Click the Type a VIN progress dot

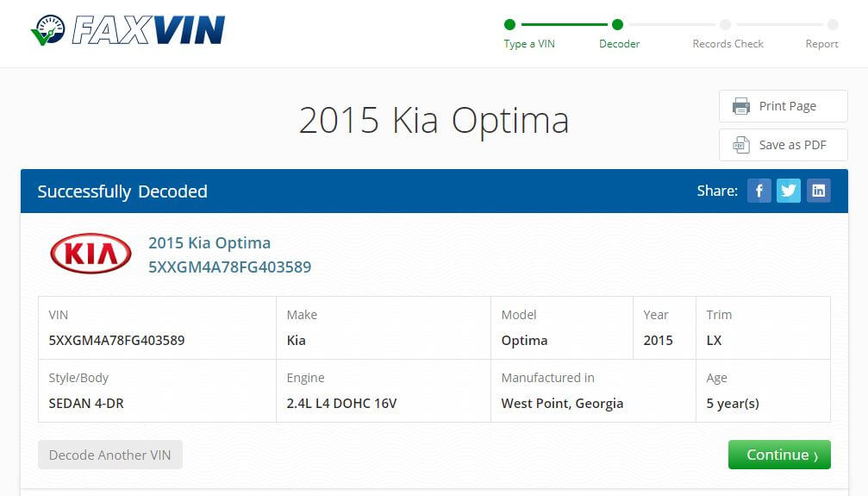point(509,24)
